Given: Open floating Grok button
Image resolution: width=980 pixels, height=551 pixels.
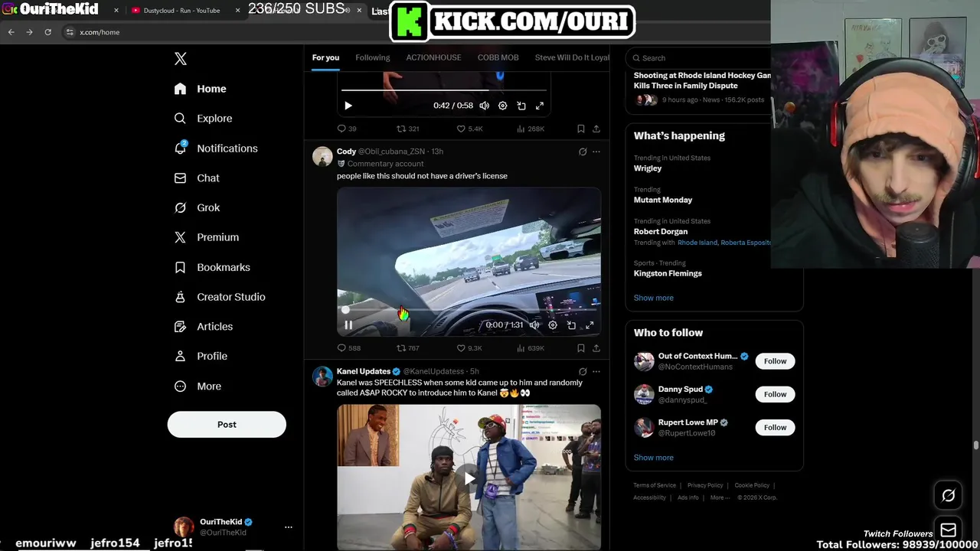Looking at the screenshot, I should point(948,495).
